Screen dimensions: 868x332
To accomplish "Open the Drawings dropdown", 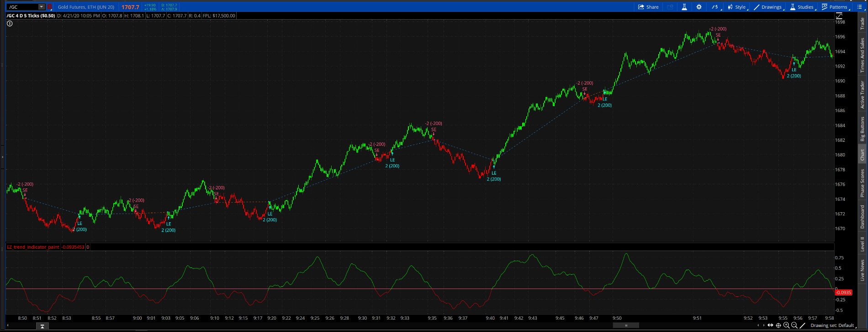I will click(768, 7).
